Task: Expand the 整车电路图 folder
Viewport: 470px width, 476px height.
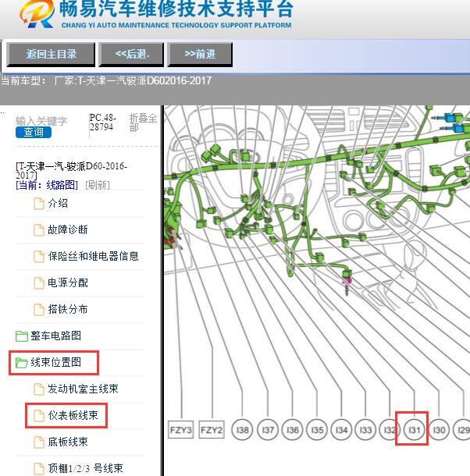Action: pos(55,336)
